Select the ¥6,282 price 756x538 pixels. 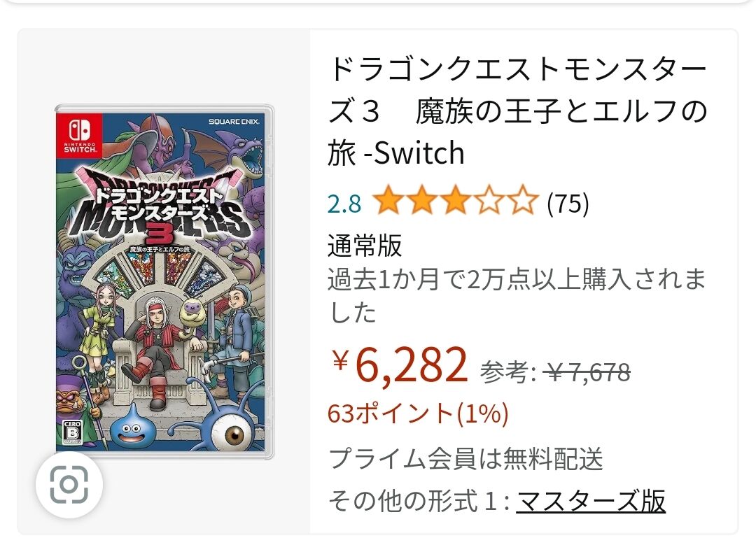coord(400,364)
